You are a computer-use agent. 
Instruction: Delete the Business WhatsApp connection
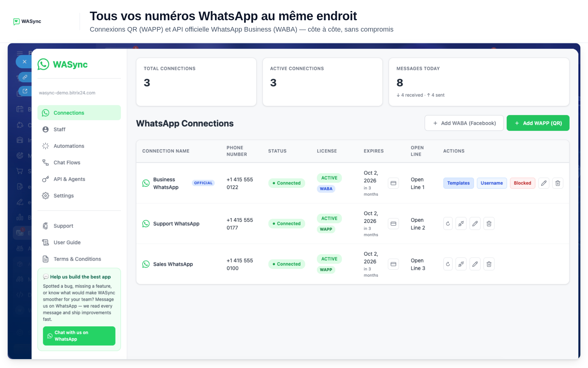(558, 183)
